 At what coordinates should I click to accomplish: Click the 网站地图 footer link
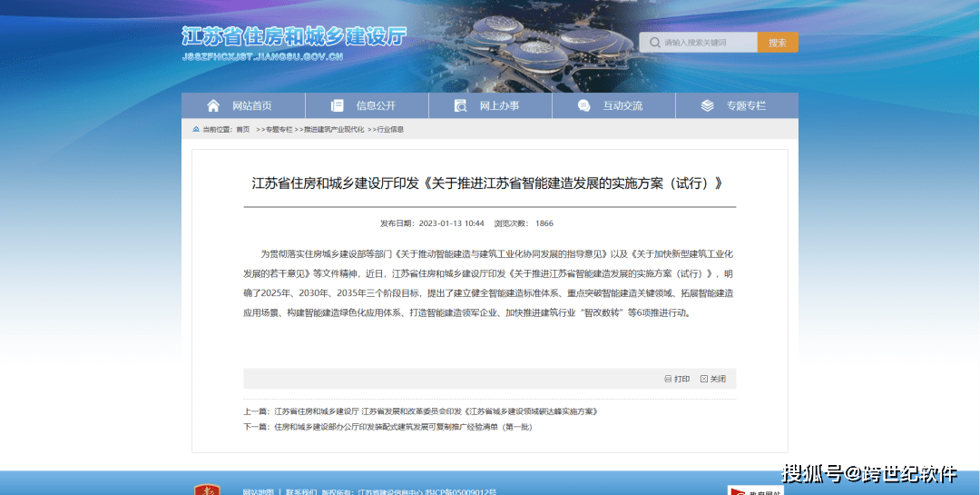tap(258, 492)
